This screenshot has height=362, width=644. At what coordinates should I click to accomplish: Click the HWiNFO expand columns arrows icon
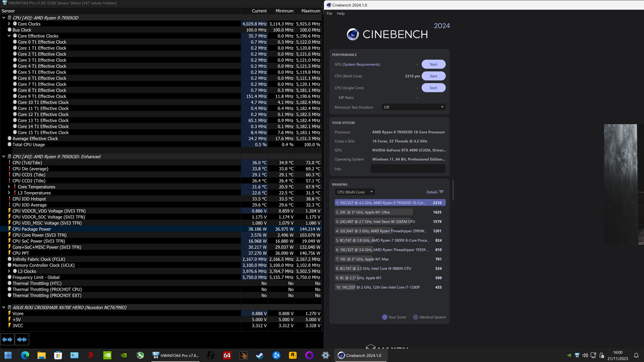pos(7,339)
